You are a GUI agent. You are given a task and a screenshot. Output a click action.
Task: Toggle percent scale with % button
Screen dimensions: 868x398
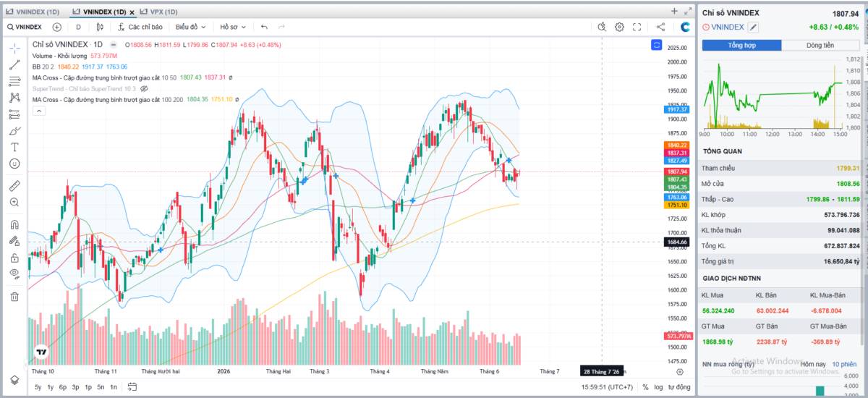tap(645, 387)
